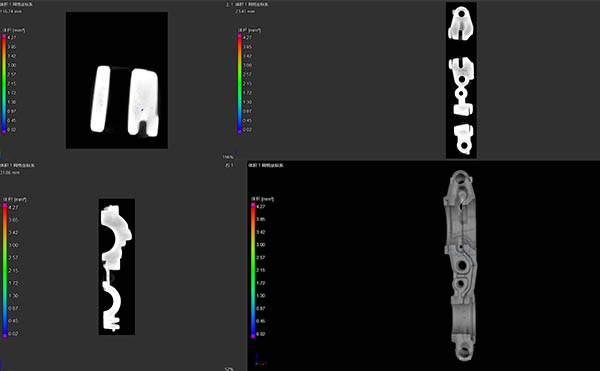Select the upper fragment in top-right slice view
Screen dimensions: 600x371
[x=461, y=23]
